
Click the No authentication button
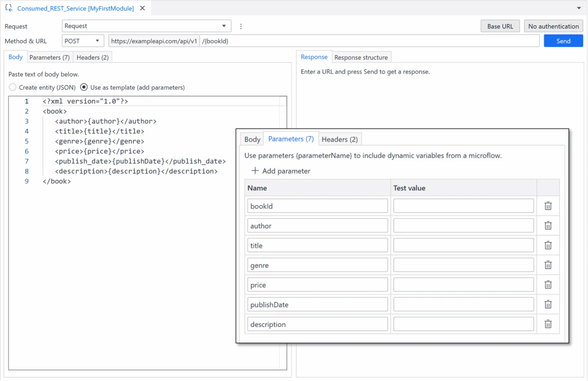pos(554,26)
